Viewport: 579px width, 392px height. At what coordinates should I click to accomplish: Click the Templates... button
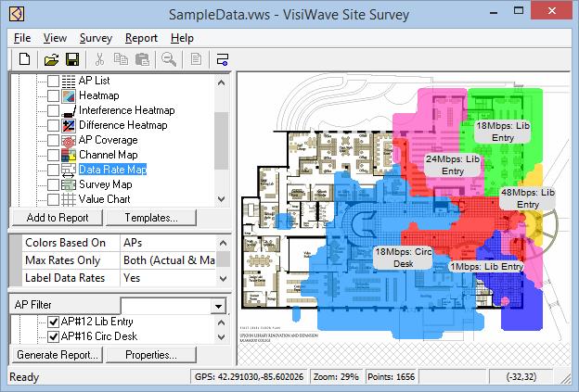coord(151,218)
